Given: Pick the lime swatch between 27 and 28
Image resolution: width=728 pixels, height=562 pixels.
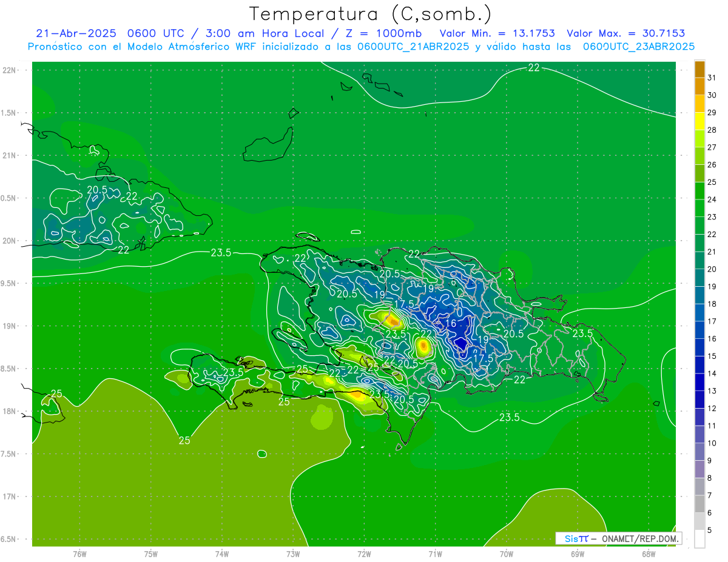Looking at the screenshot, I should (699, 139).
